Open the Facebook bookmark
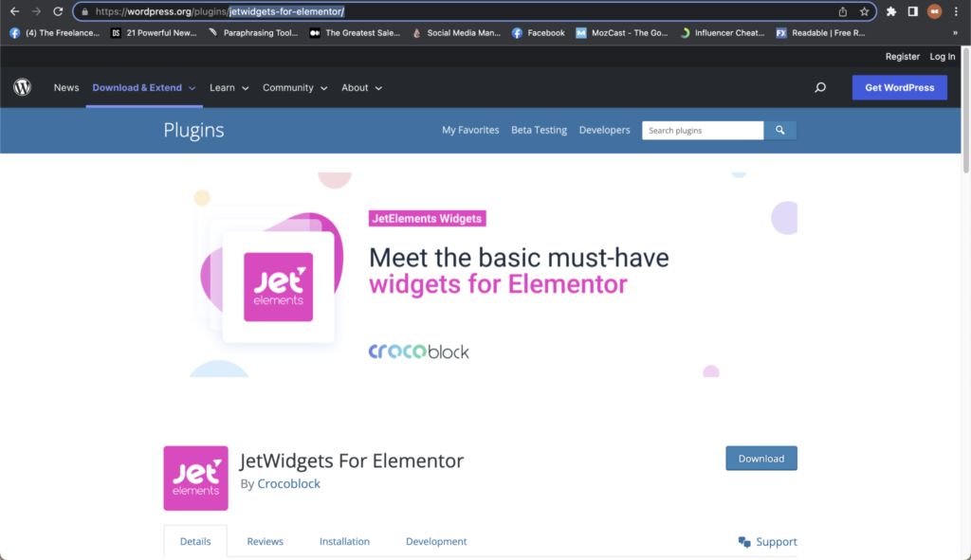 pyautogui.click(x=539, y=33)
